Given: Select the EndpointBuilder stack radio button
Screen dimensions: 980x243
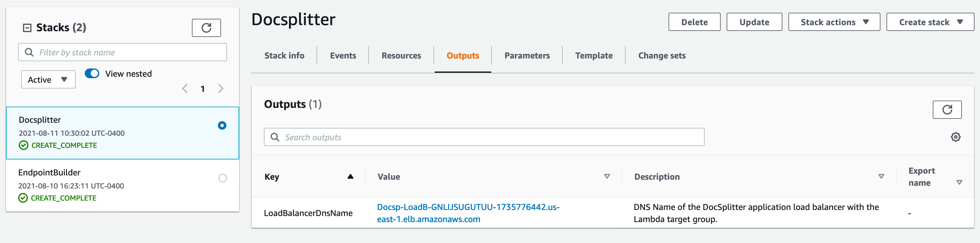Looking at the screenshot, I should tap(223, 178).
